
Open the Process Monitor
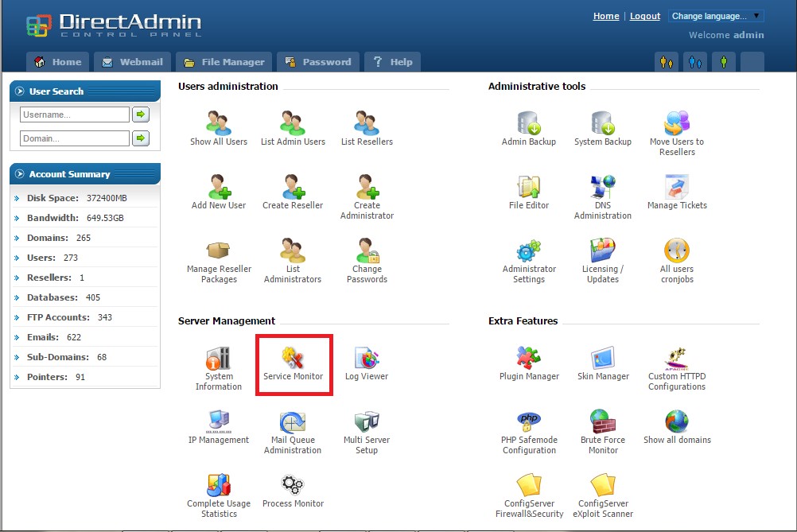[x=293, y=491]
